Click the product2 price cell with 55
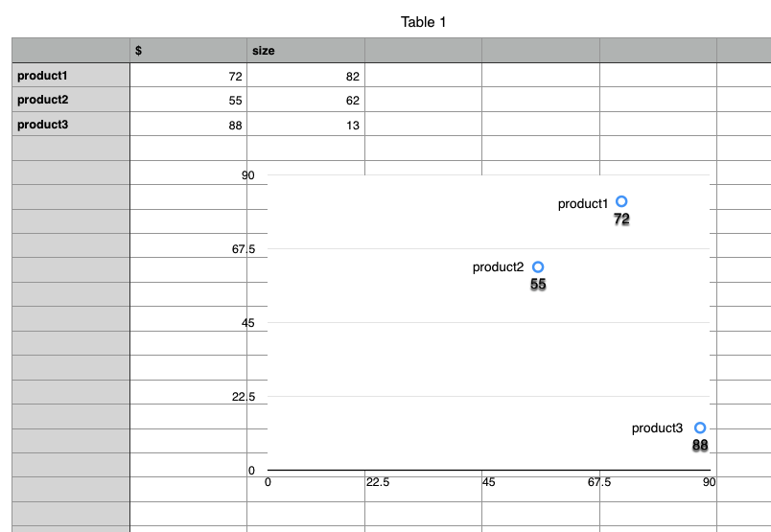The image size is (771, 532). coord(188,100)
